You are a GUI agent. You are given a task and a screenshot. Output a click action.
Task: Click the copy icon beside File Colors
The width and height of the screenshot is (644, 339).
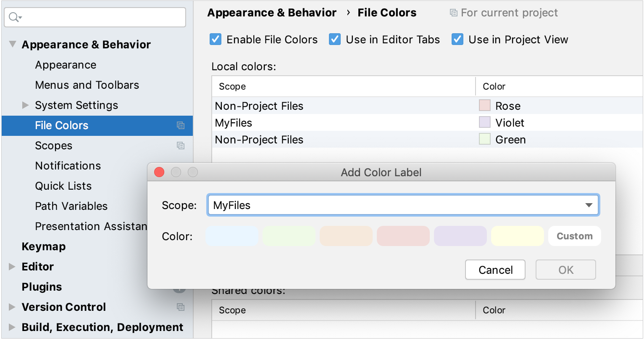pos(181,125)
